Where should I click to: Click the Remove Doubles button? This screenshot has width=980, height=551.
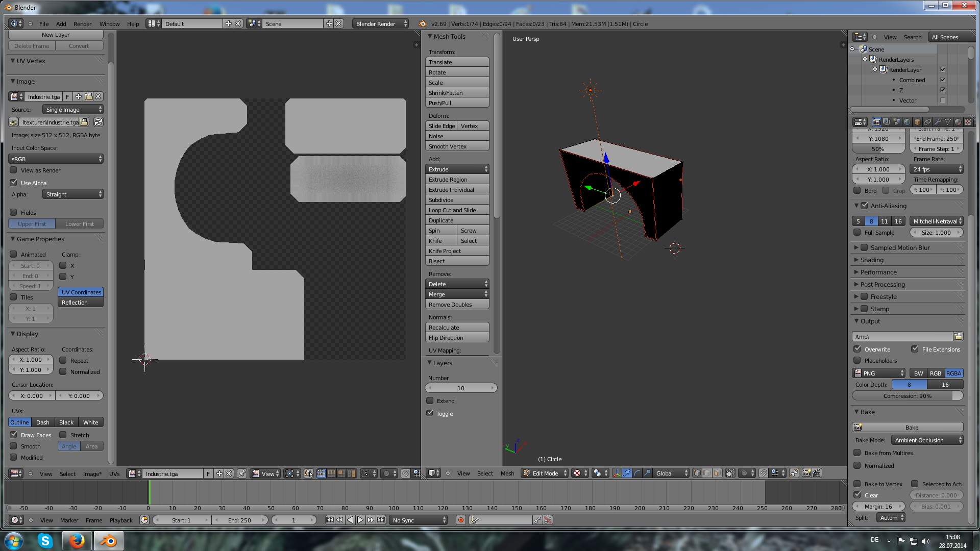(457, 305)
